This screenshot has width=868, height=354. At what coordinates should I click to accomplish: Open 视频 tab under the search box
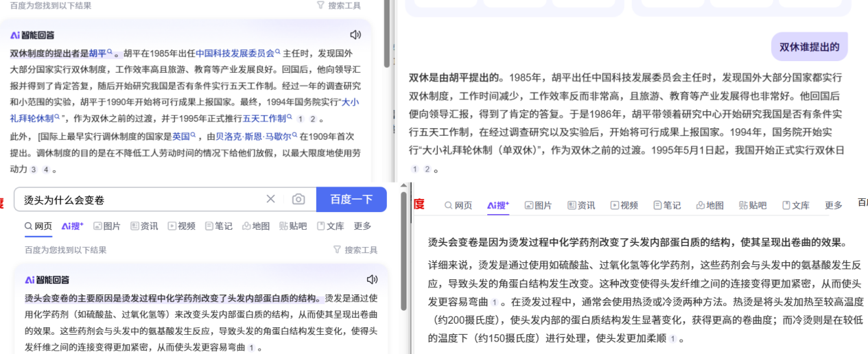click(x=181, y=226)
